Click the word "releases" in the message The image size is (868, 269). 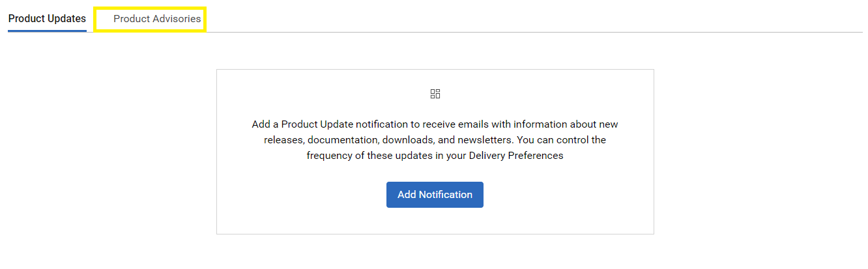point(283,140)
